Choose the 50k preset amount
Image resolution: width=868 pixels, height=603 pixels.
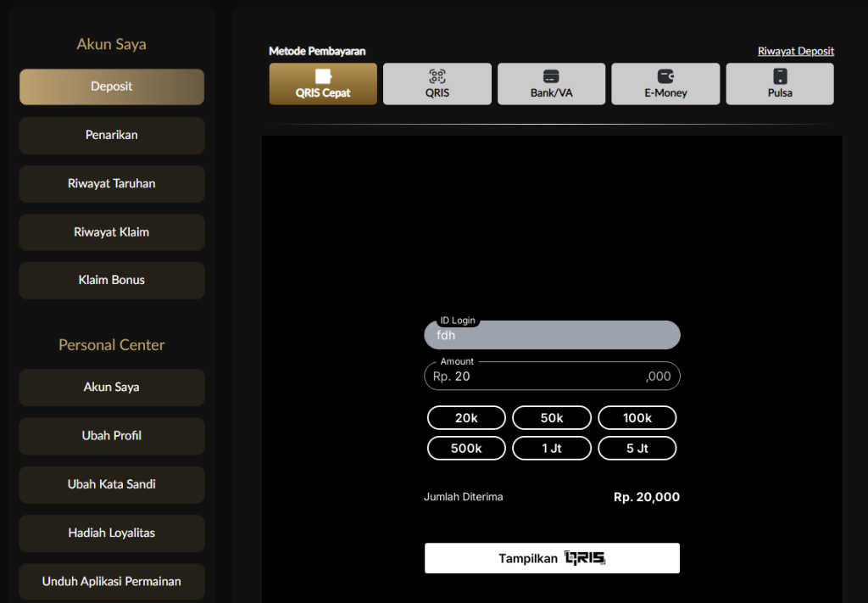pyautogui.click(x=552, y=418)
